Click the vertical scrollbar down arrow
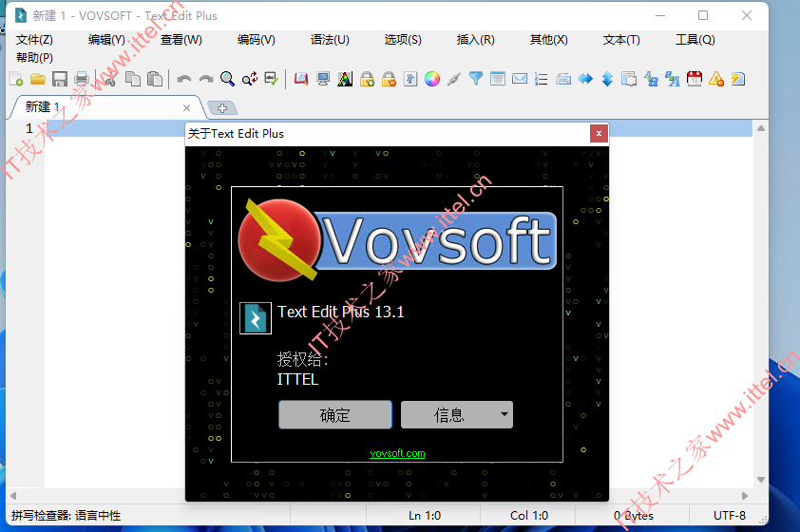800x532 pixels. tap(761, 480)
